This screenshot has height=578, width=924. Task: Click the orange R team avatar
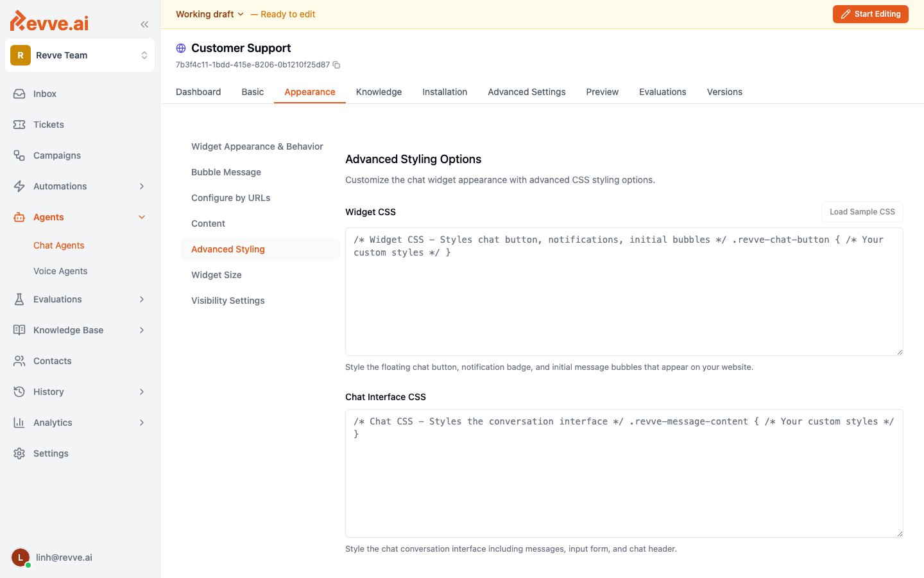pyautogui.click(x=21, y=55)
